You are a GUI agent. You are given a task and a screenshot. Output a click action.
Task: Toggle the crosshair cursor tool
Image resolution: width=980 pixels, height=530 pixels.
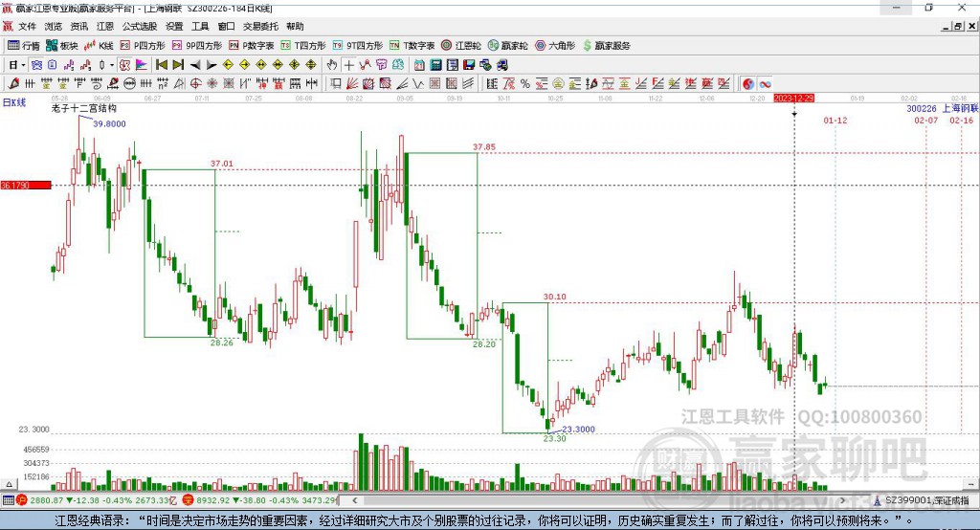pos(348,65)
